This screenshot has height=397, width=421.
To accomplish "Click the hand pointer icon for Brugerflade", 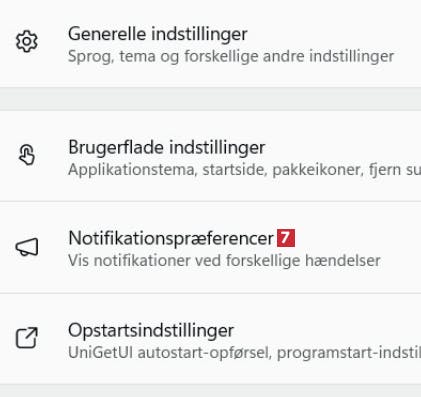I will click(x=27, y=155).
